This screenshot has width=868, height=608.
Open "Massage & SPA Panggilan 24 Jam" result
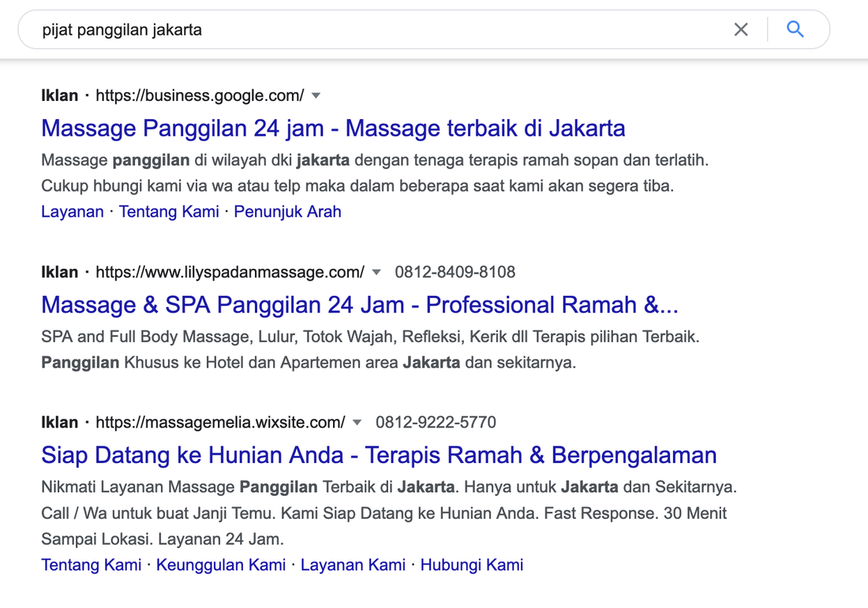[x=359, y=304]
